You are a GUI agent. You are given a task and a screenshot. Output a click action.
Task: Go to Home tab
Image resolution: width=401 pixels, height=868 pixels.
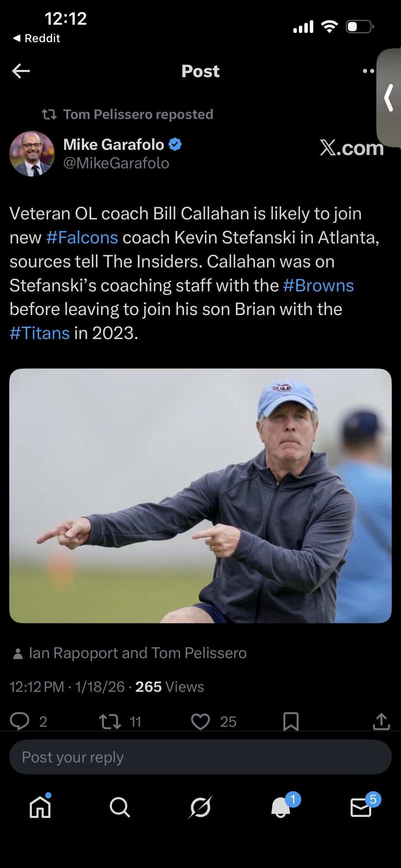point(40,807)
